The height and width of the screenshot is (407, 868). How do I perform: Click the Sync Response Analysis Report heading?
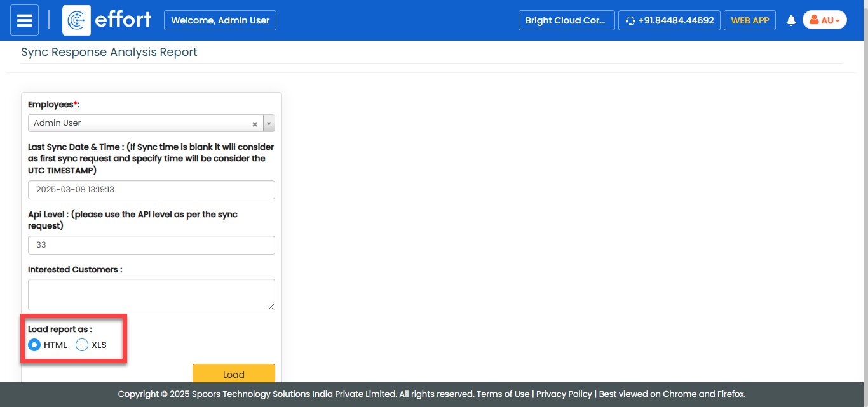click(x=109, y=52)
